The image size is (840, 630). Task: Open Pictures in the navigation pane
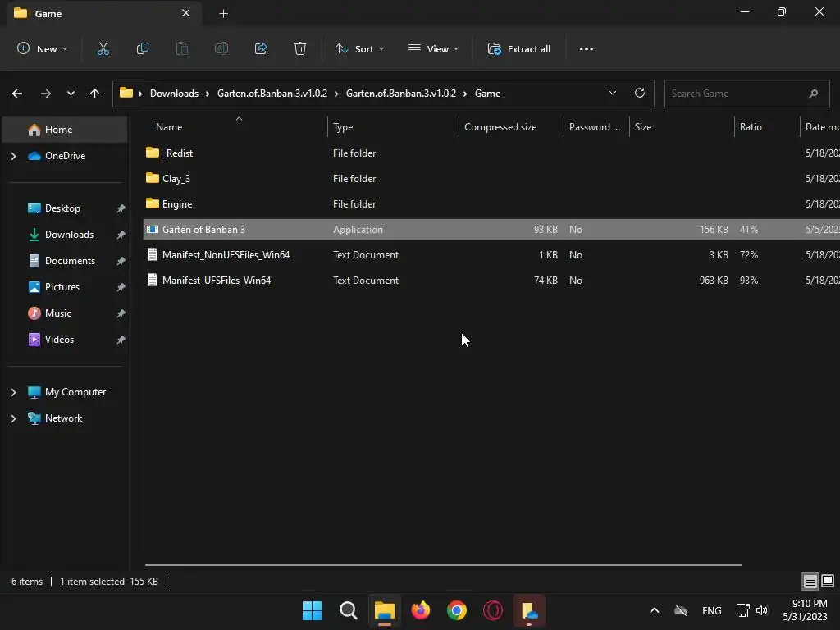(x=64, y=287)
